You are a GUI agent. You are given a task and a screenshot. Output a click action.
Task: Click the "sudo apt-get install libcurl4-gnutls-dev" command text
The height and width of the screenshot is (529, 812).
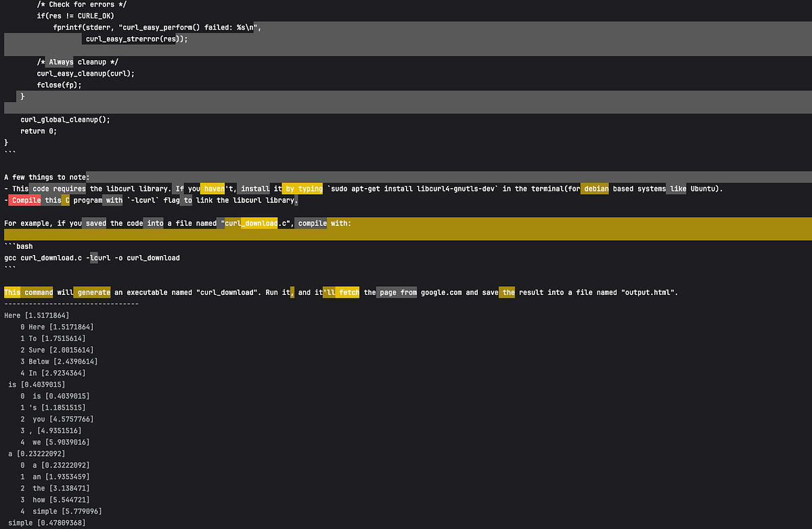tap(414, 189)
